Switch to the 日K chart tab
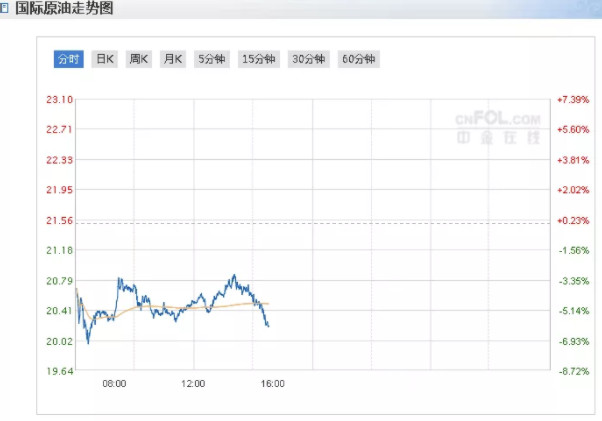This screenshot has width=602, height=421. [x=105, y=59]
